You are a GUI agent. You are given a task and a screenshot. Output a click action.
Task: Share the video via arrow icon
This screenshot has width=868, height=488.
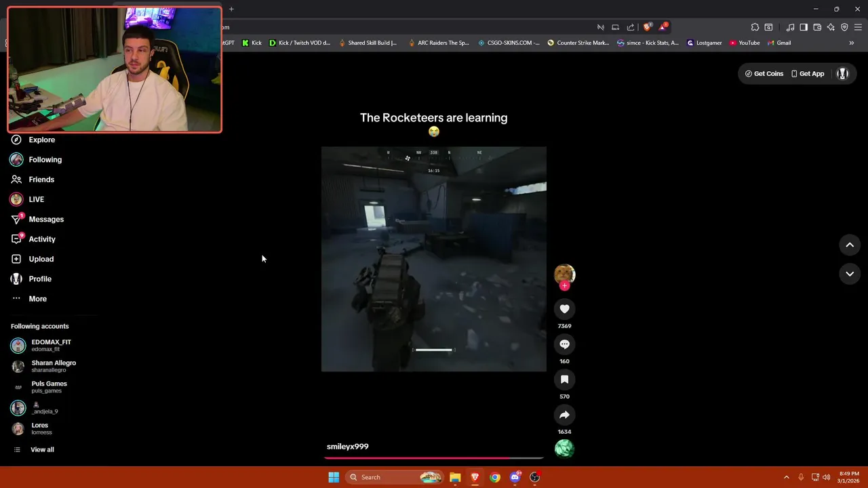coord(564,415)
